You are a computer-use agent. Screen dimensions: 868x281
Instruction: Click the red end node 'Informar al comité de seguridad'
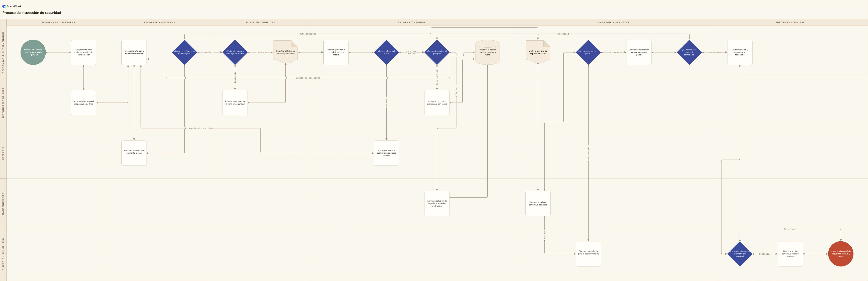tap(841, 254)
